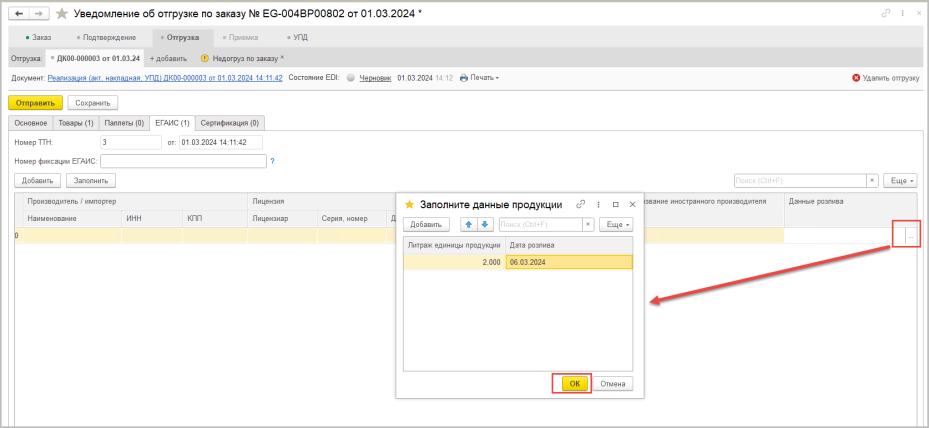Click the Сохранить button

pyautogui.click(x=93, y=103)
